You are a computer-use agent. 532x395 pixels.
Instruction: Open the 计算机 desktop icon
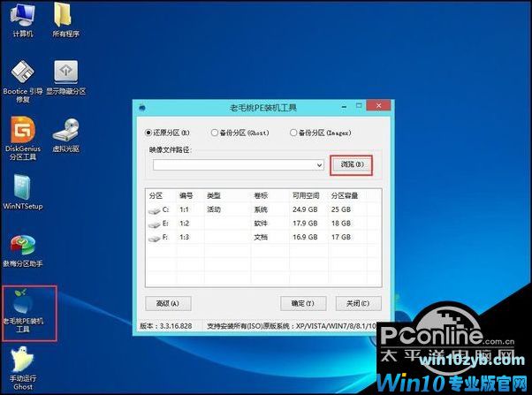click(x=22, y=19)
